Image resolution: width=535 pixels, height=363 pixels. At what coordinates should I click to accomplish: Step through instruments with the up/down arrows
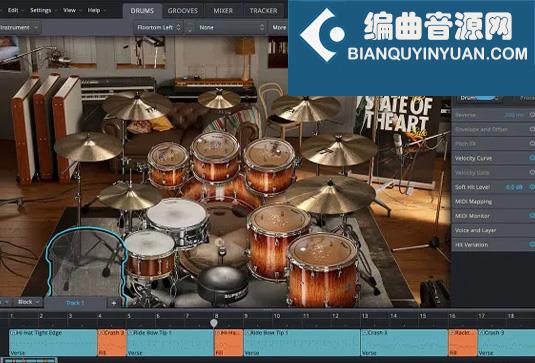(190, 28)
